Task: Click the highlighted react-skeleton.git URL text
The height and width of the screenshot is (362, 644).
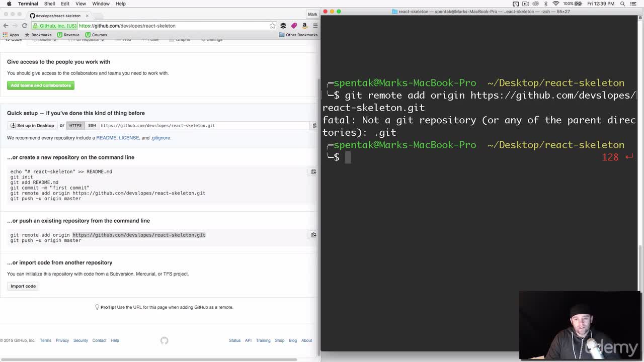Action: (x=139, y=235)
